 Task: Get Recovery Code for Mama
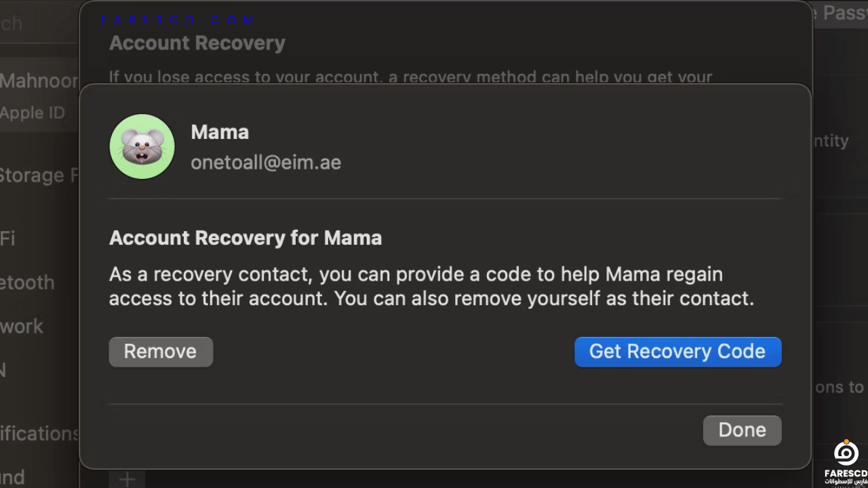tap(678, 352)
